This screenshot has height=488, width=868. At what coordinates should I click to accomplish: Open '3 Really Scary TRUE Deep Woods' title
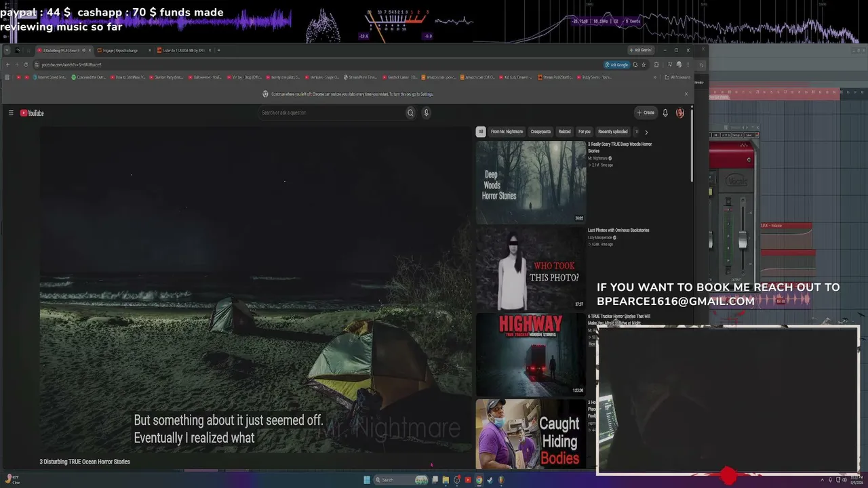click(x=620, y=147)
